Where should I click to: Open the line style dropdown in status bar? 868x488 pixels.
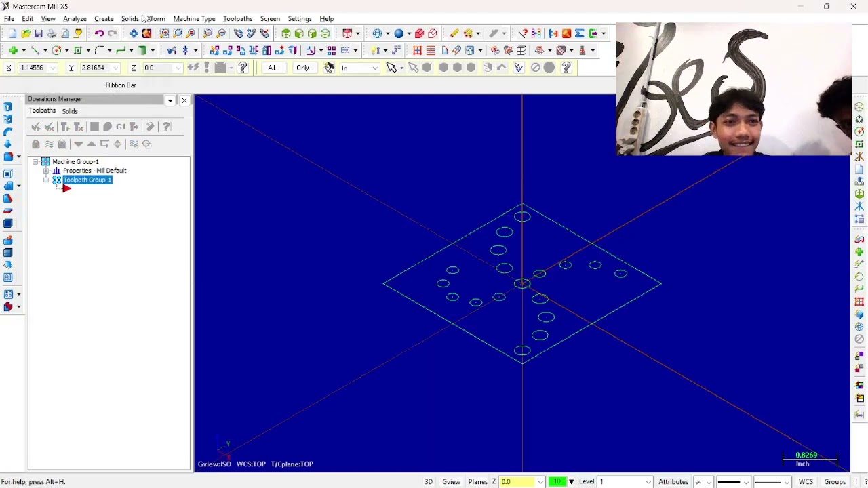click(746, 482)
